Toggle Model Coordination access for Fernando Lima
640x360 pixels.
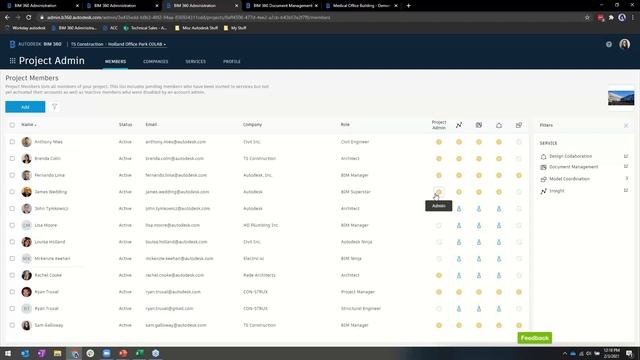(519, 176)
